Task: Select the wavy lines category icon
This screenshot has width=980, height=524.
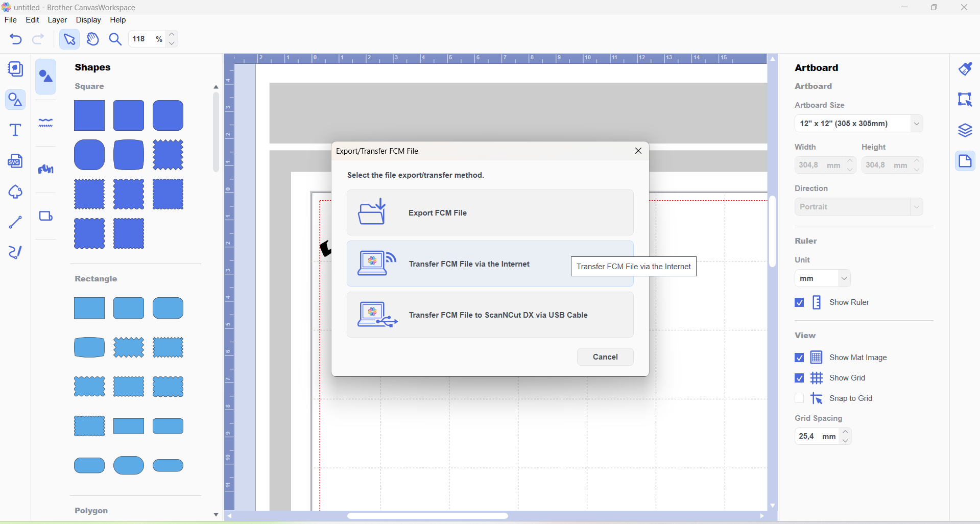Action: click(46, 123)
